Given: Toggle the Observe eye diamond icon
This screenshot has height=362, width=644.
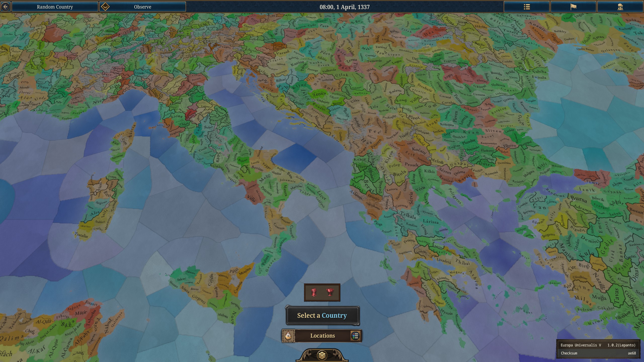Looking at the screenshot, I should pos(105,7).
